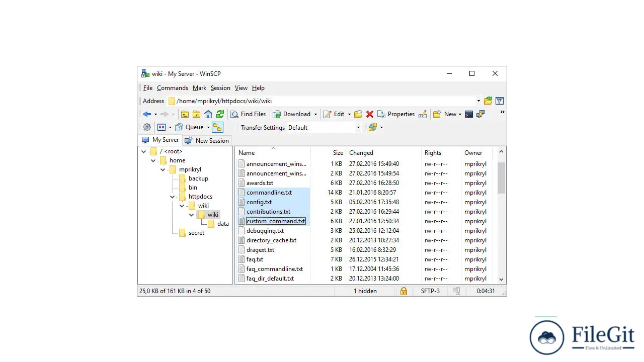This screenshot has width=644, height=362.
Task: Open the Session menu
Action: [x=220, y=88]
